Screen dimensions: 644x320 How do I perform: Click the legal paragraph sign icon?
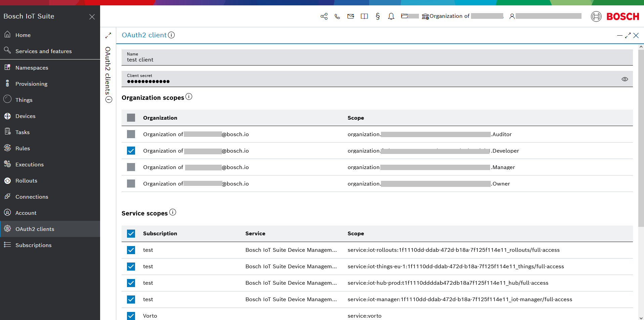[x=378, y=16]
